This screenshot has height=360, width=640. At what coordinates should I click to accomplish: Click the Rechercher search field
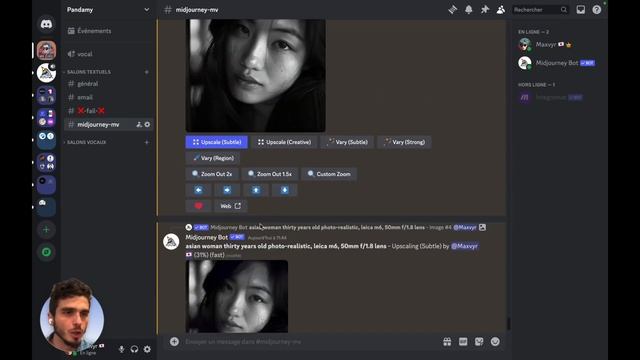(x=540, y=9)
